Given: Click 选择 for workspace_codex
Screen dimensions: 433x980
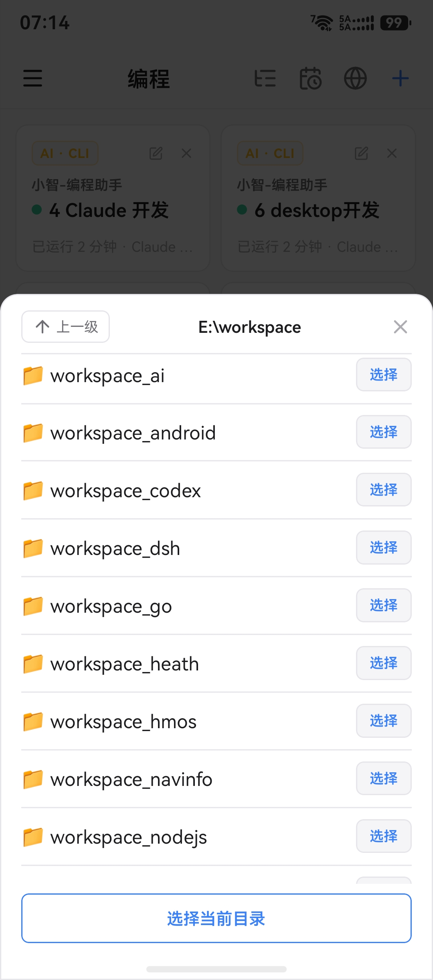Looking at the screenshot, I should (x=384, y=490).
